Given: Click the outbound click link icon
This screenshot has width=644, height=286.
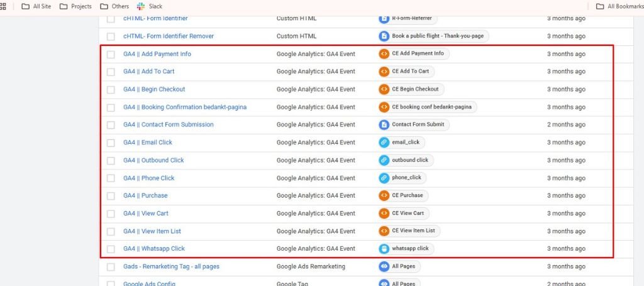Looking at the screenshot, I should [x=384, y=160].
